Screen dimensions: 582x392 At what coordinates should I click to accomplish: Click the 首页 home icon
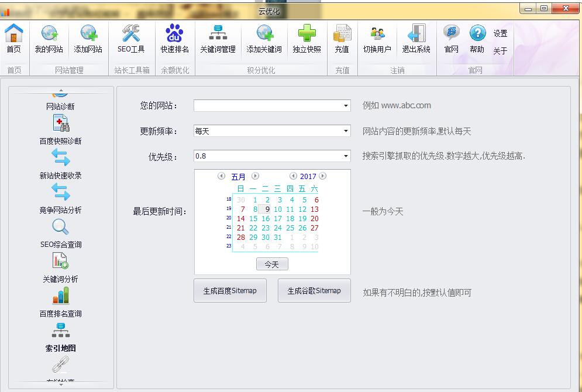point(14,34)
